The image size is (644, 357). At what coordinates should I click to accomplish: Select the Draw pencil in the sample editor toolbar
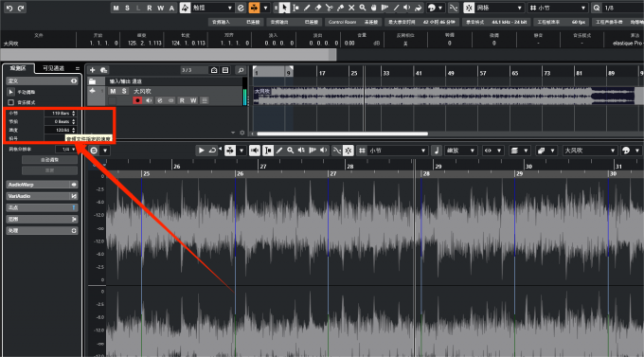279,151
